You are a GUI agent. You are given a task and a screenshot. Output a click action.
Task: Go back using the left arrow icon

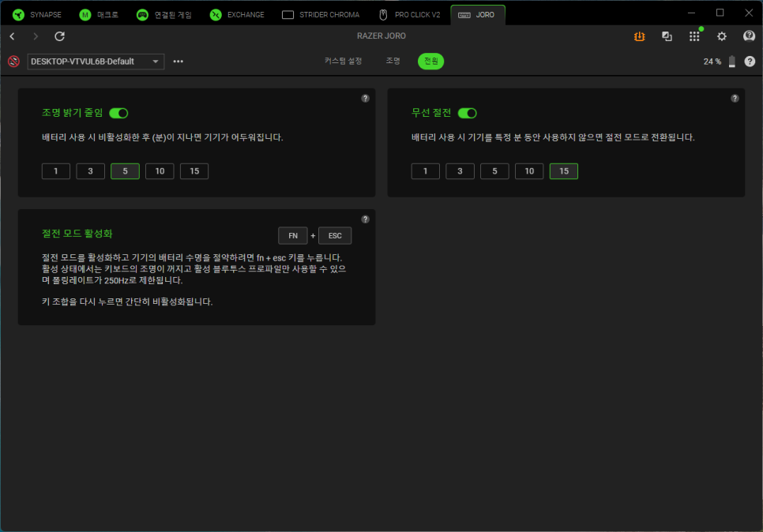coord(12,36)
